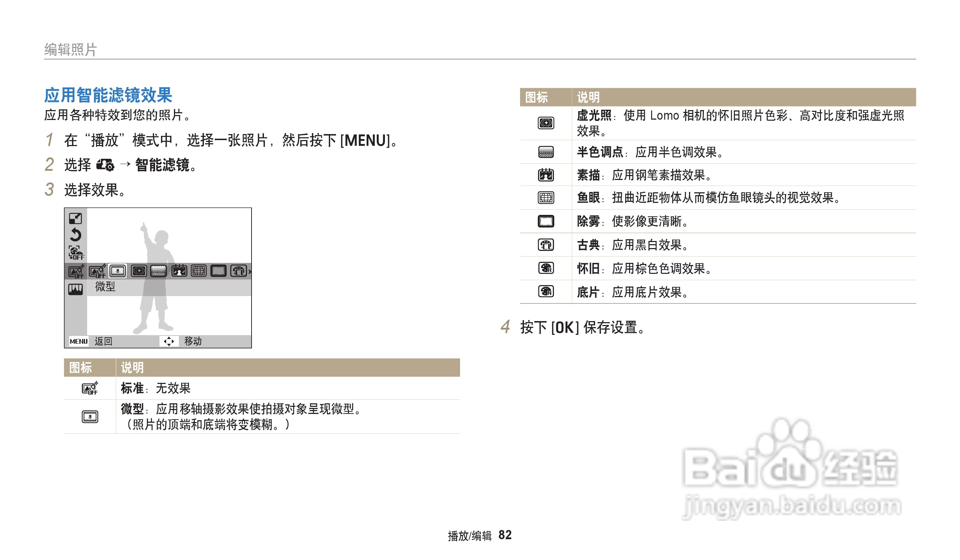Screen dimensions: 960x560
Task: Select the Defog filter icon in strip
Action: 218,271
